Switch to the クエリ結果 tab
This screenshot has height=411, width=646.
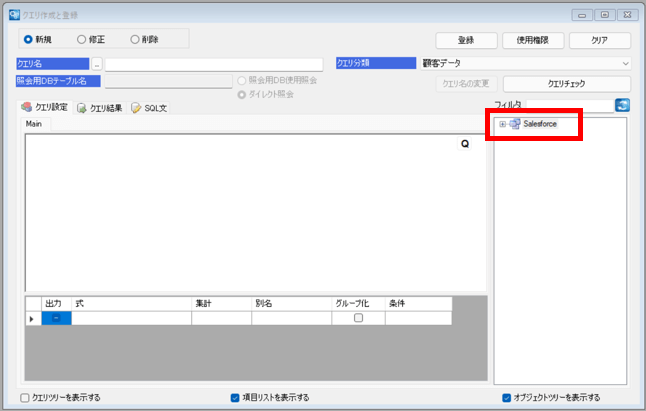[100, 108]
